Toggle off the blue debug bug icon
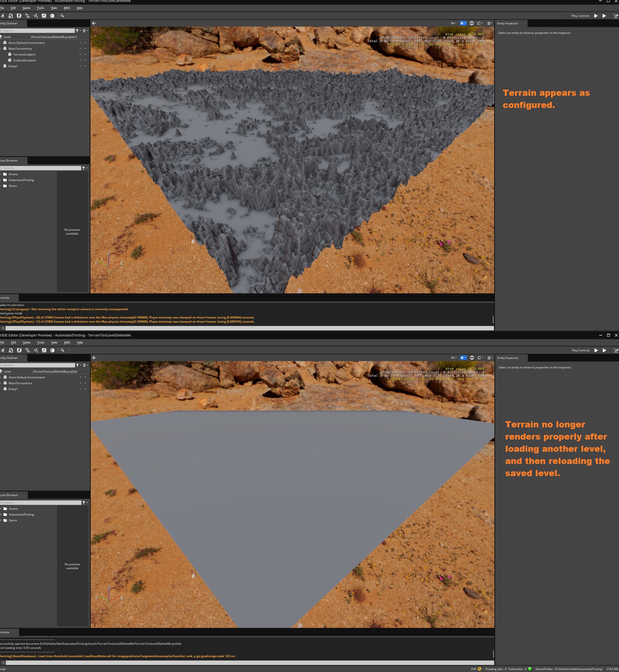This screenshot has width=619, height=672. (462, 23)
